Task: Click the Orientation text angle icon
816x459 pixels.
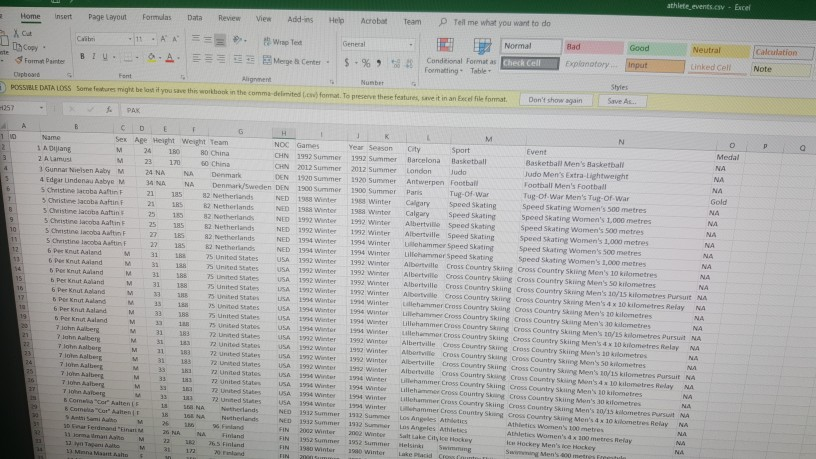Action: (x=238, y=40)
